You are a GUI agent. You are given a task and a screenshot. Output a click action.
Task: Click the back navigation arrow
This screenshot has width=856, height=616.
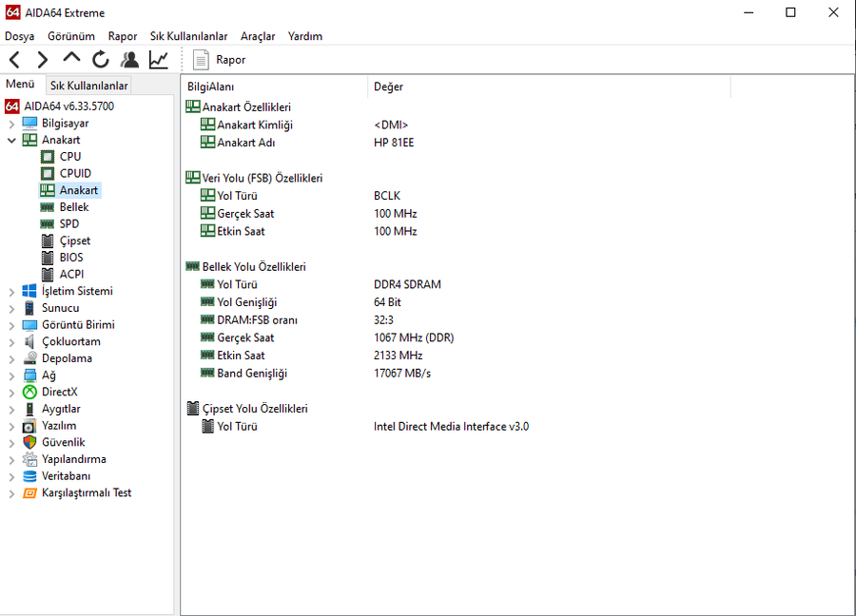[x=14, y=60]
